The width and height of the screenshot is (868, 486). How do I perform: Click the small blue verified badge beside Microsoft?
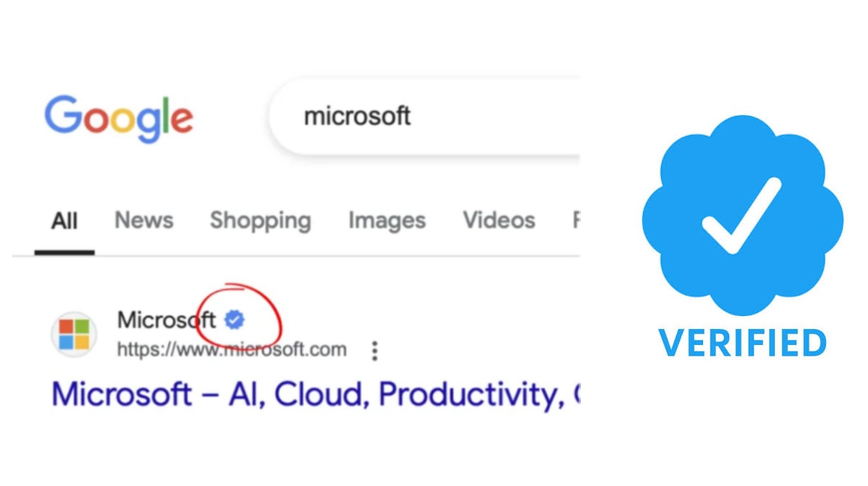click(x=234, y=320)
